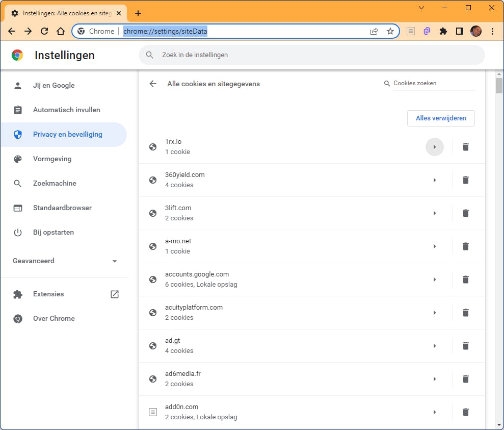Remove site data for accounts.google.com

coord(465,280)
